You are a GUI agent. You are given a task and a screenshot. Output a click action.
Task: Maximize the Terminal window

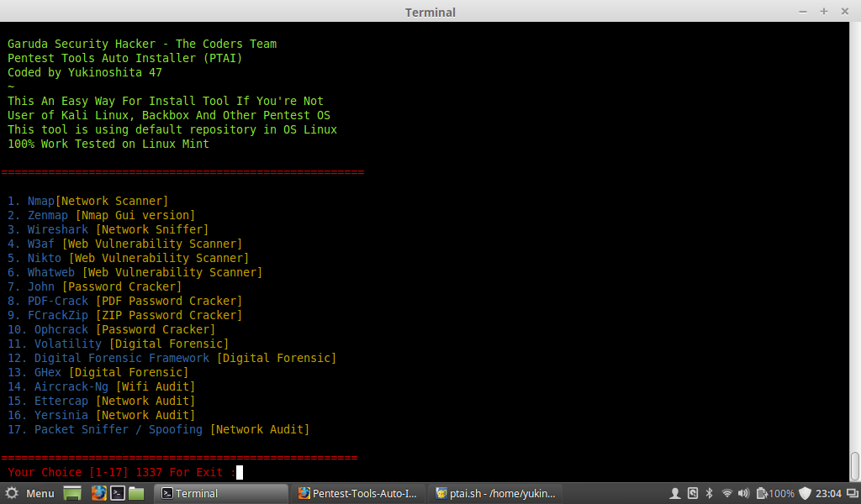824,12
